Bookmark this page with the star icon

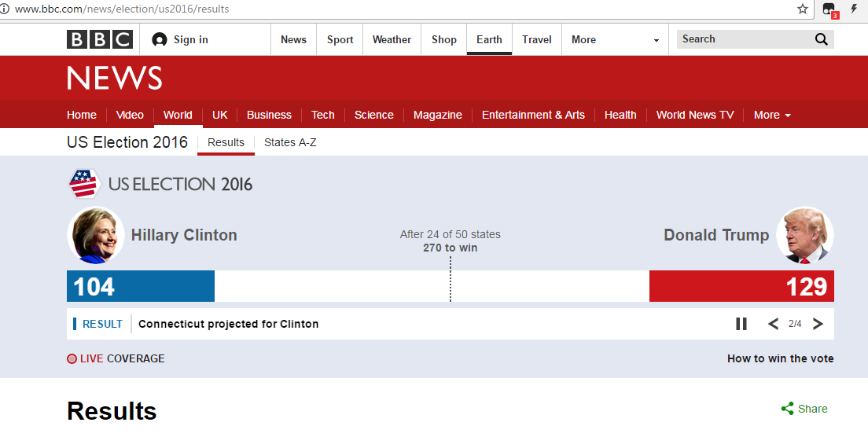tap(803, 9)
